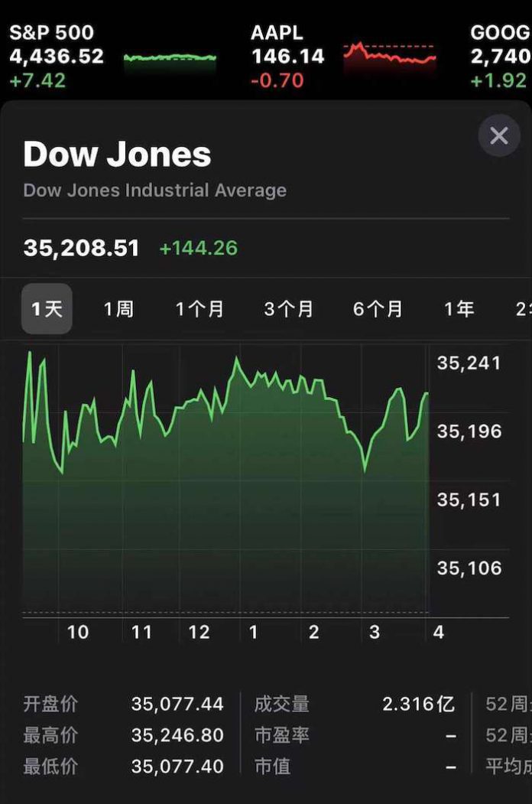Tap the Dow Jones title heading
This screenshot has width=532, height=804.
pos(118,154)
